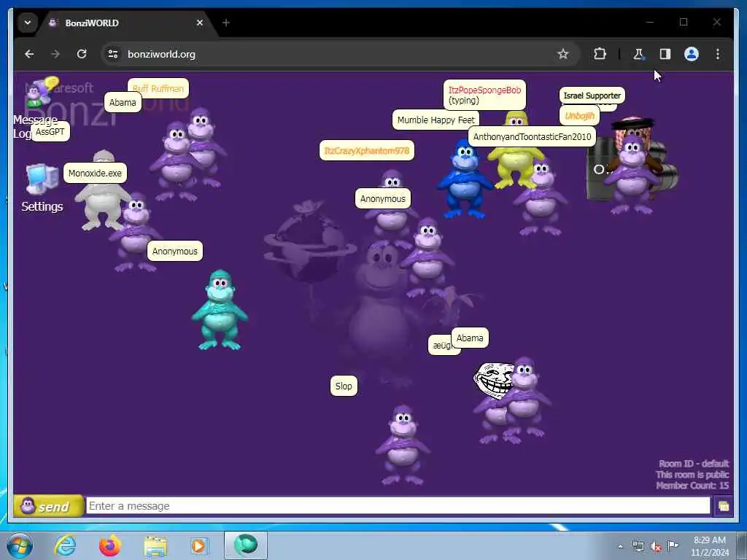Open Windows Media Player from the taskbar
747x560 pixels.
pos(198,545)
